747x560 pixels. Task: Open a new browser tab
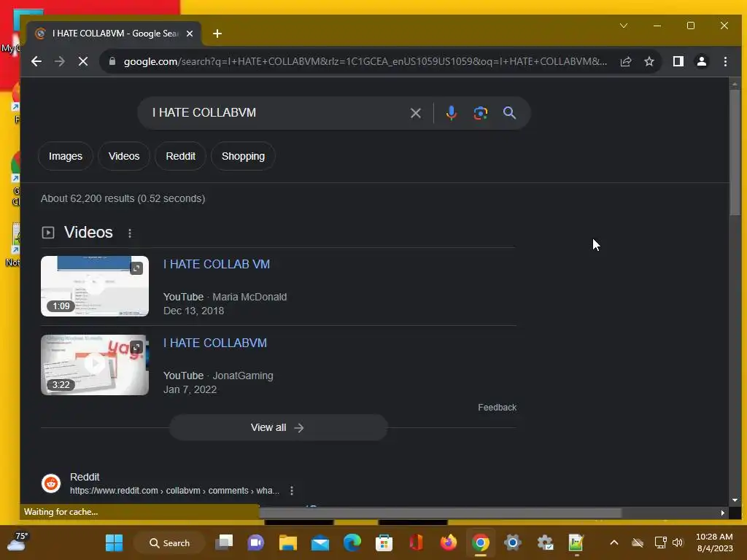(x=217, y=34)
